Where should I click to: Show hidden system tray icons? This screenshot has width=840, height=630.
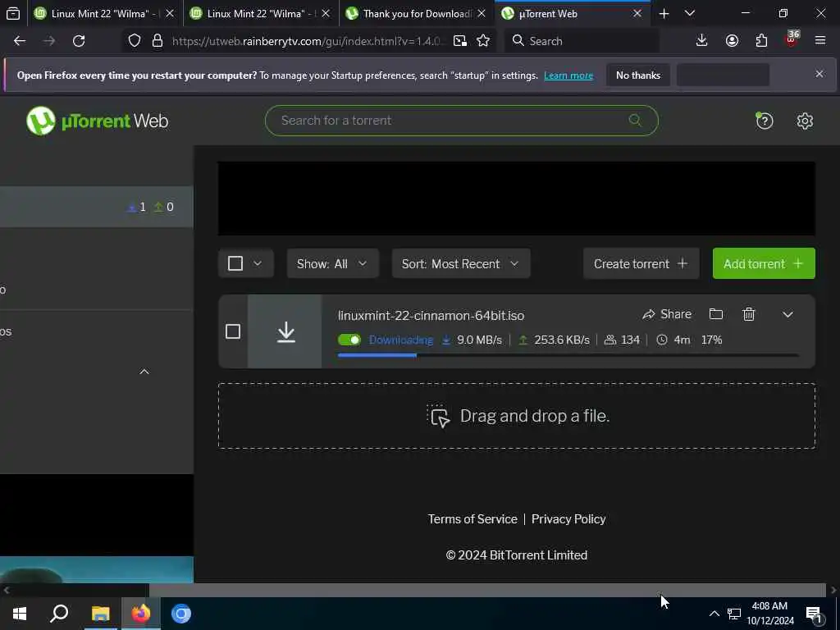tap(714, 614)
